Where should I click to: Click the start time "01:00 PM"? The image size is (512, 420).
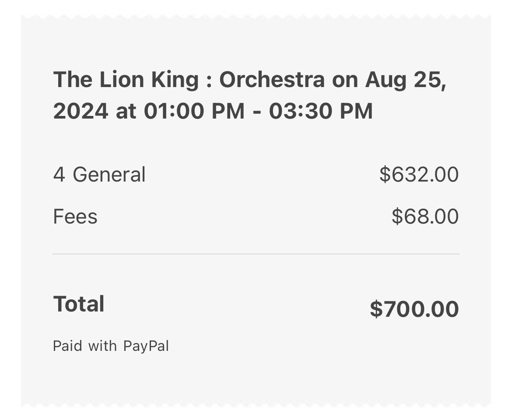point(194,111)
